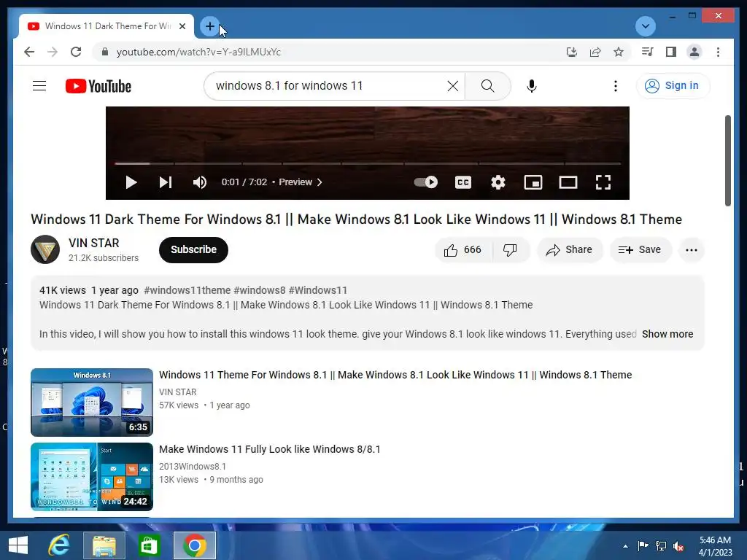The height and width of the screenshot is (560, 747).
Task: Click the Chrome address bar URL
Action: tap(198, 52)
